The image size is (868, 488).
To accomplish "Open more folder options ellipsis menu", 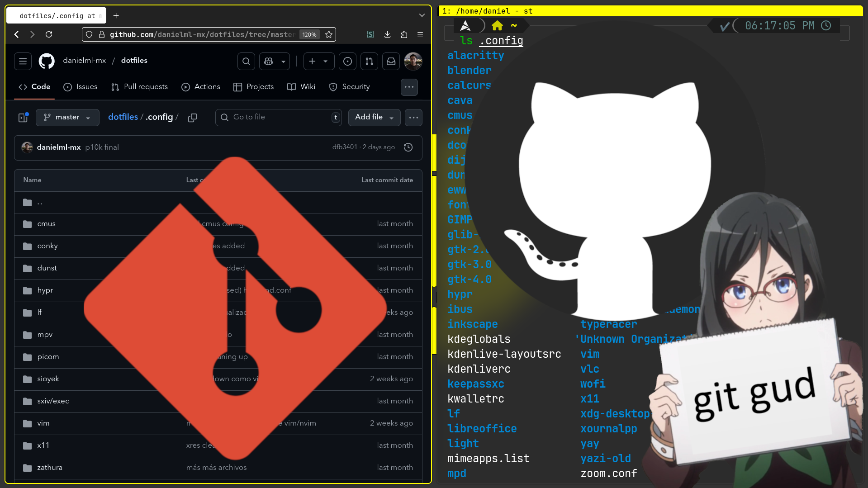I will tap(413, 118).
